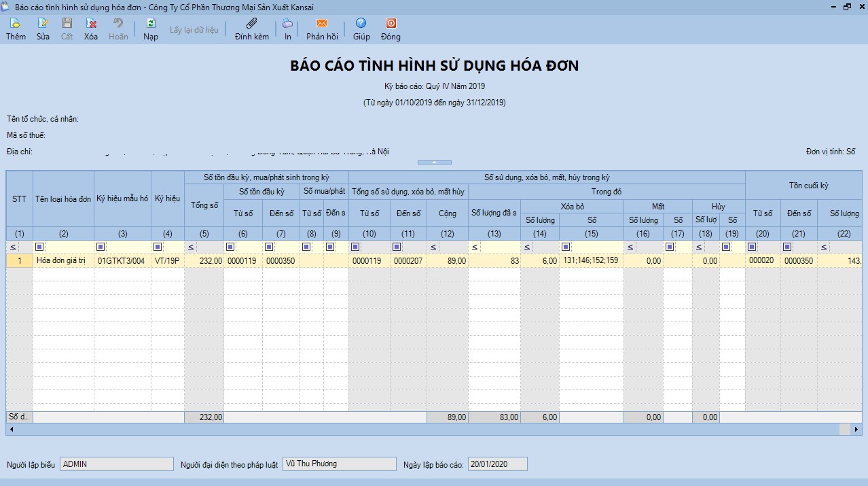Toggle filter operator in Ký hiệu mẫu hóa đơn column

[101, 247]
